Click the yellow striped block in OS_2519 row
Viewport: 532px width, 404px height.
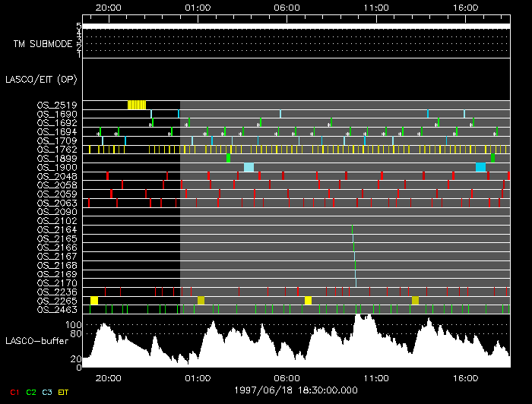click(137, 105)
